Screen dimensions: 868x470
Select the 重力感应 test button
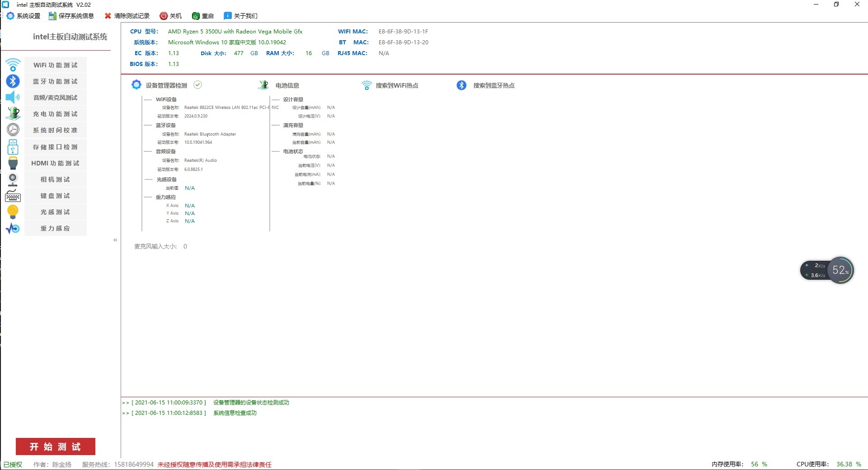(55, 228)
